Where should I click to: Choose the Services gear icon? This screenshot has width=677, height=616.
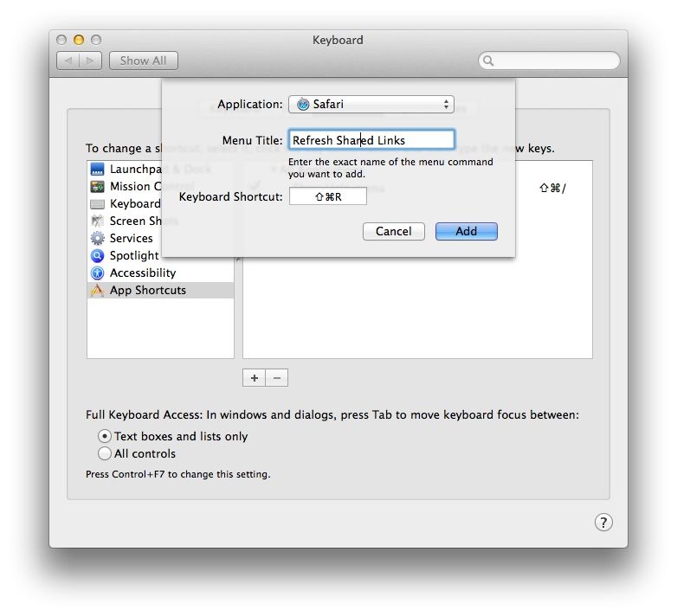[98, 239]
